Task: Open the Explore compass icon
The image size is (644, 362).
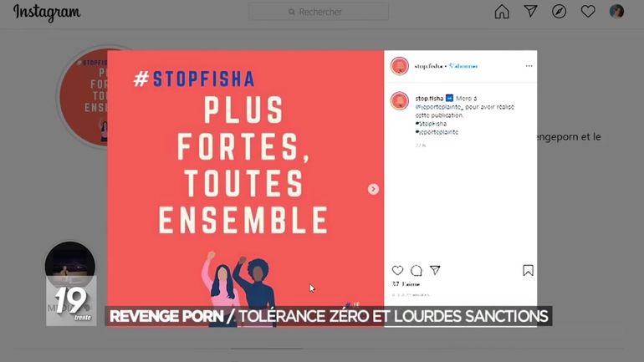Action: point(559,12)
